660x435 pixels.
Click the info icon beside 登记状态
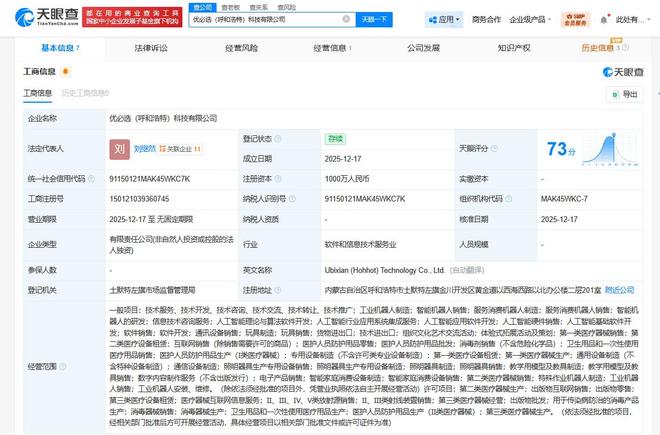[x=278, y=139]
